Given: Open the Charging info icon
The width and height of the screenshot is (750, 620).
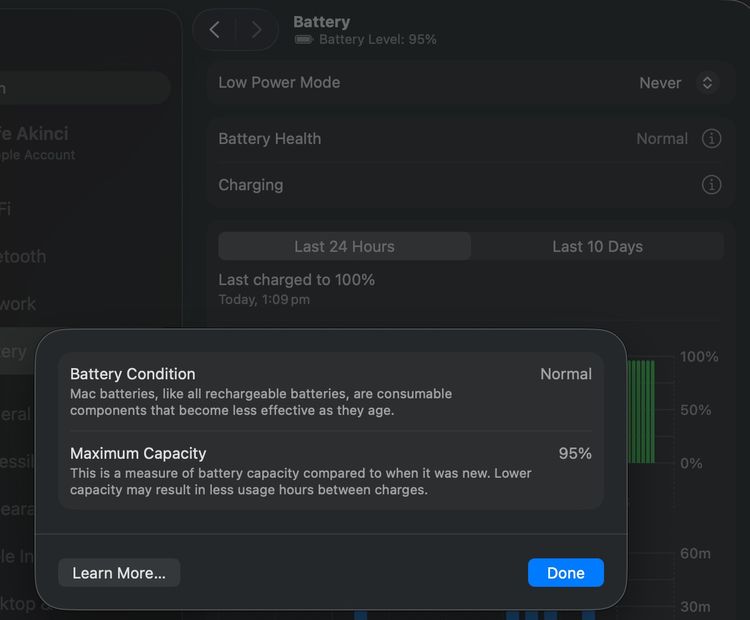Looking at the screenshot, I should tap(711, 185).
